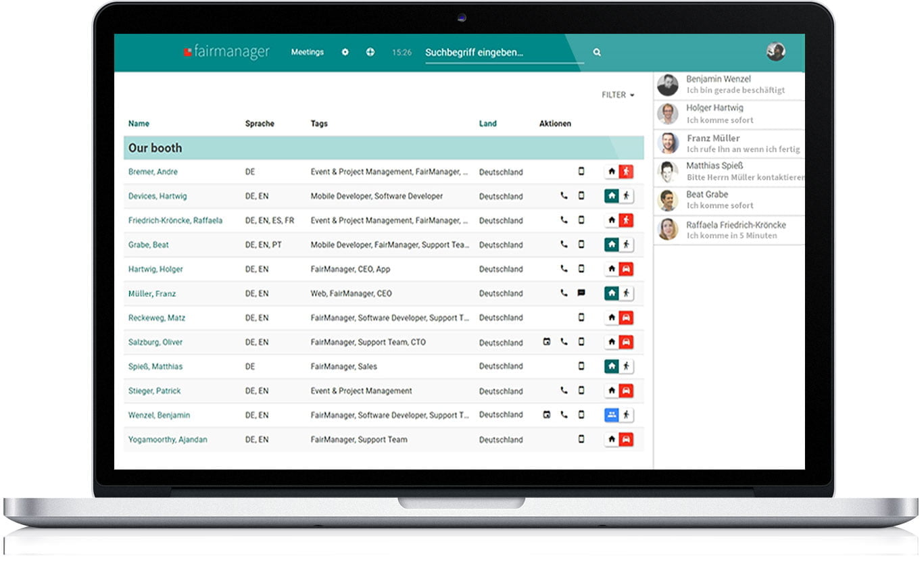This screenshot has height=577, width=924.
Task: Click the plus circle icon in header
Action: click(370, 52)
